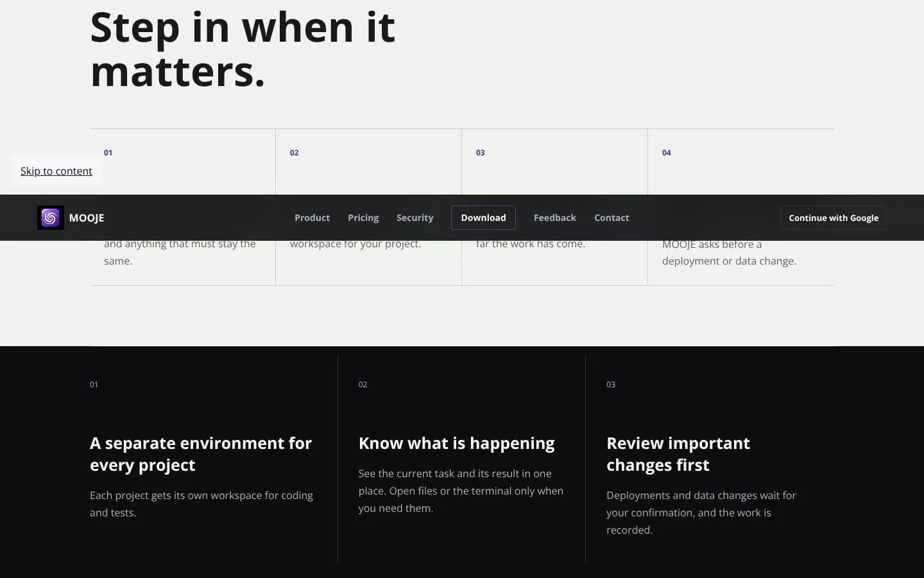Click Continue with Google
The image size is (924, 578).
click(x=834, y=218)
